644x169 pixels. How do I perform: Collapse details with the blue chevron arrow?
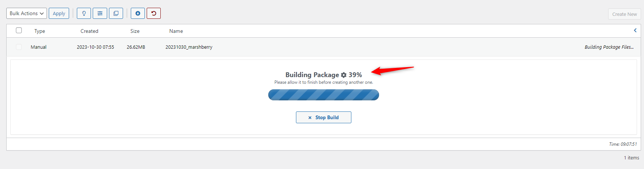(635, 30)
